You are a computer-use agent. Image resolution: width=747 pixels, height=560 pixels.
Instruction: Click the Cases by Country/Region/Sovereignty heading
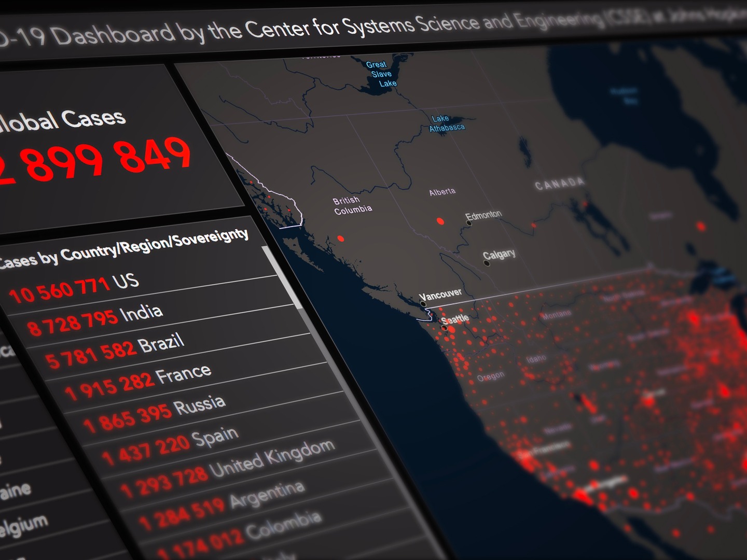[123, 248]
